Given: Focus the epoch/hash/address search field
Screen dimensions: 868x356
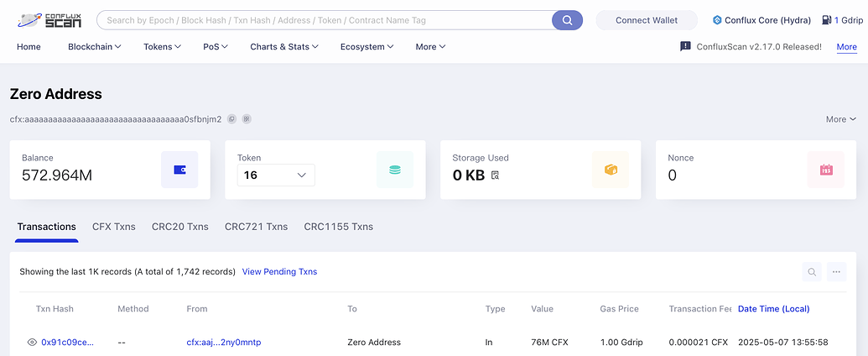Looking at the screenshot, I should [x=326, y=20].
